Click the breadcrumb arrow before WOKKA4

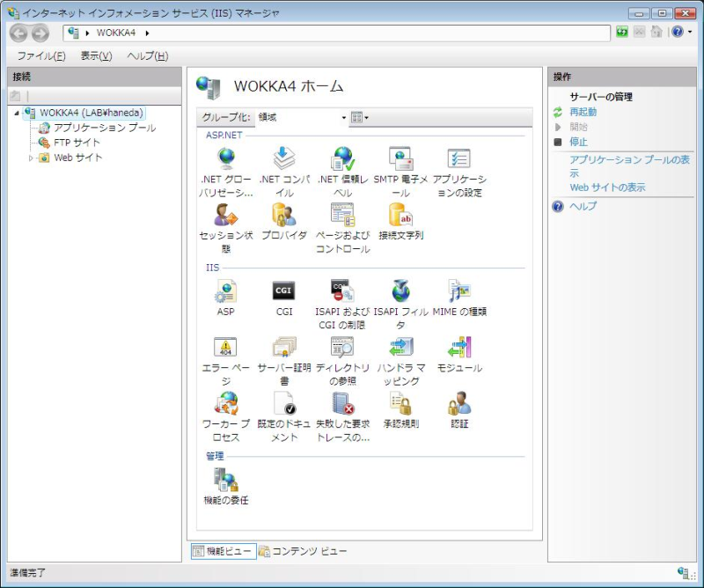tap(87, 33)
